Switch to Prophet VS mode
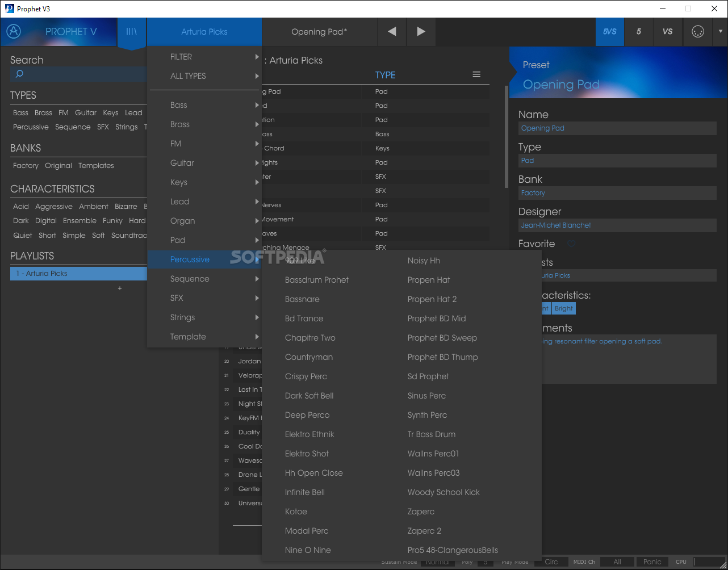Viewport: 728px width, 570px height. pyautogui.click(x=668, y=32)
